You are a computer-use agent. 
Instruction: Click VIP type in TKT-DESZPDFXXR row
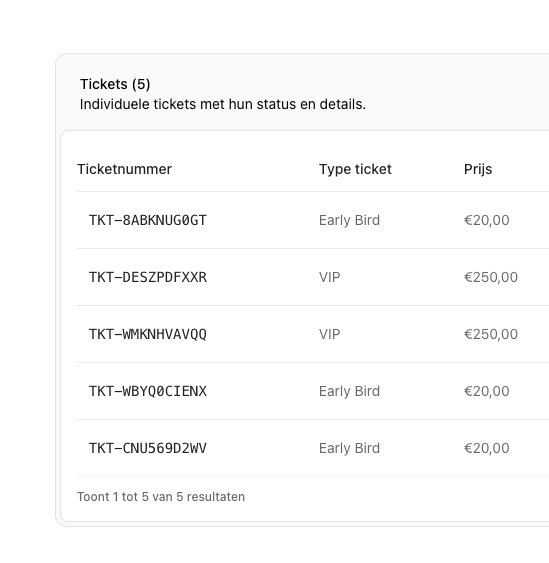(x=330, y=277)
